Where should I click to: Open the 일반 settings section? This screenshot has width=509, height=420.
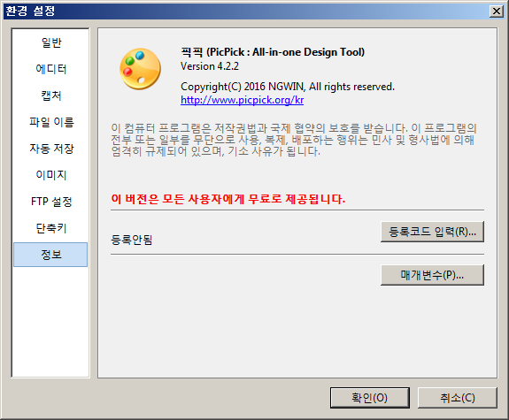(51, 42)
